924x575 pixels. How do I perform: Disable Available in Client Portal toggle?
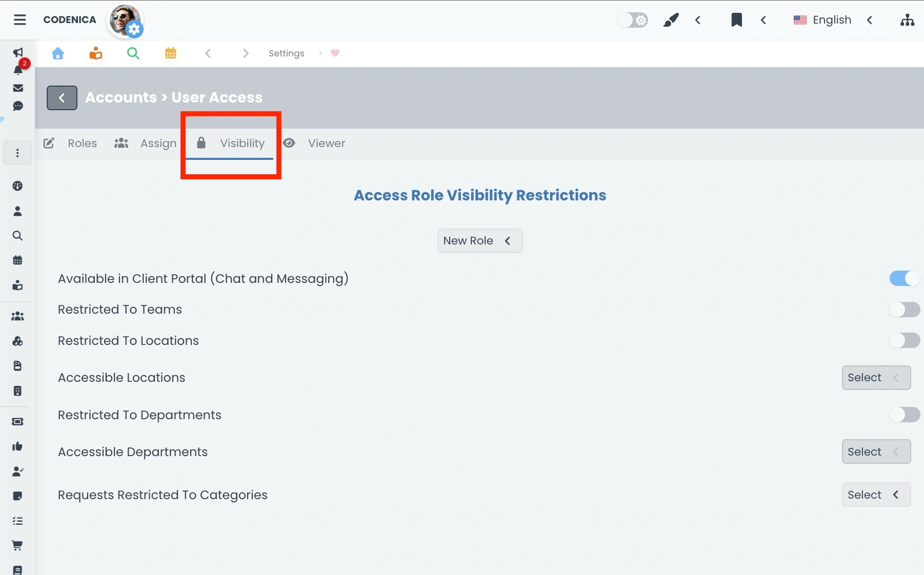[x=903, y=278]
